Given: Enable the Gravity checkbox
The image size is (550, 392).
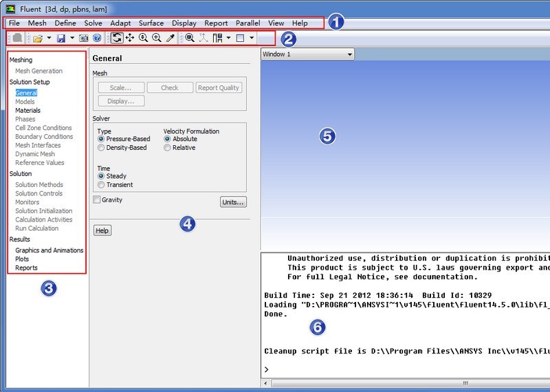Looking at the screenshot, I should tap(97, 199).
